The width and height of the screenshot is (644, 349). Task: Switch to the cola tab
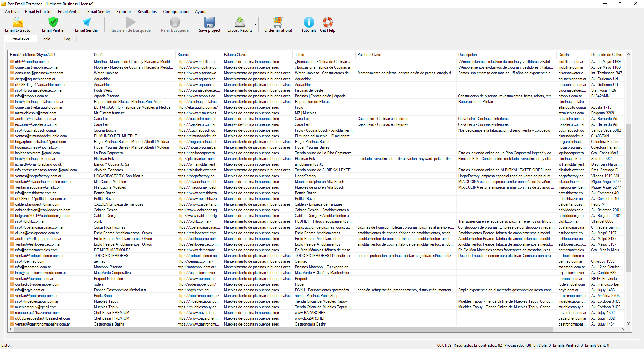coord(47,39)
